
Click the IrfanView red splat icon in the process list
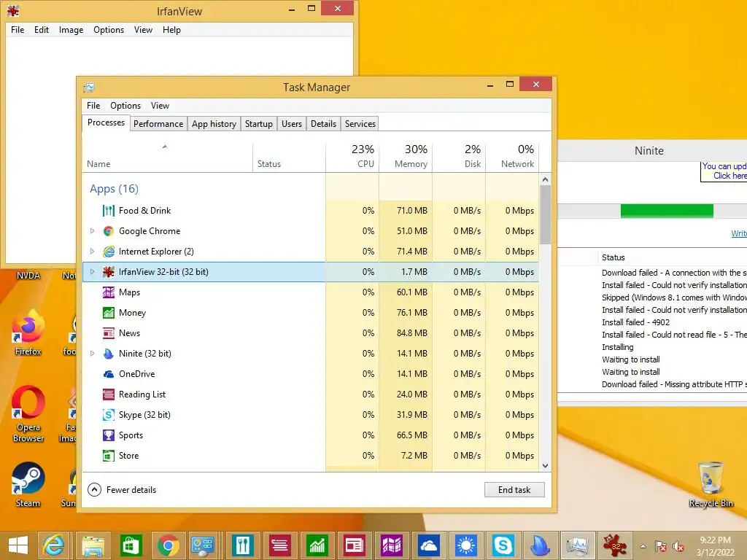coord(109,272)
